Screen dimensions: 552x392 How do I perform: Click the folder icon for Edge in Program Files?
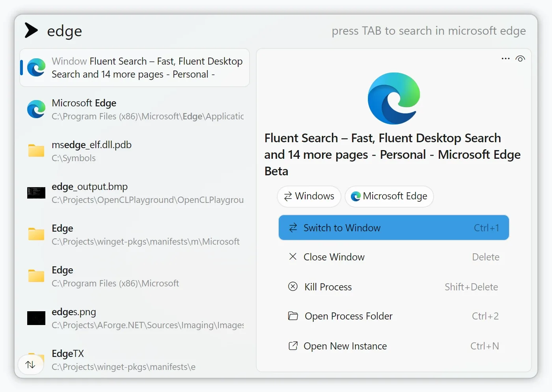point(36,276)
